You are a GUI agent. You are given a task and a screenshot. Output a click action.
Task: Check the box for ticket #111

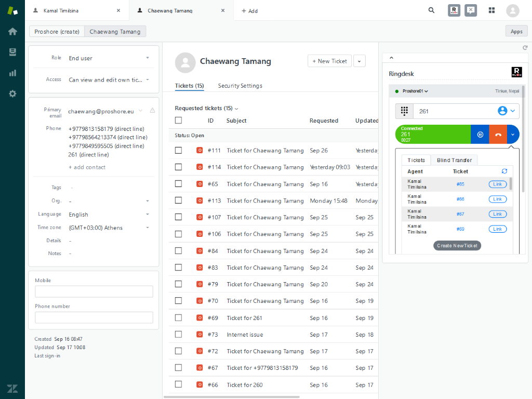(179, 151)
